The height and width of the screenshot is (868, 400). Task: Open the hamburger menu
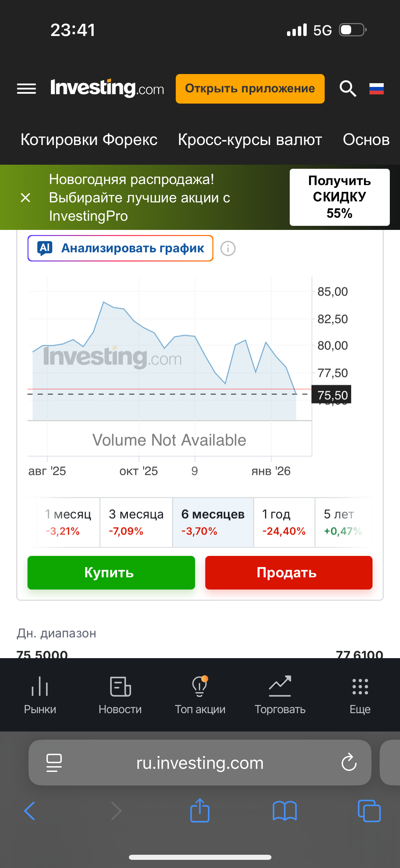[26, 89]
